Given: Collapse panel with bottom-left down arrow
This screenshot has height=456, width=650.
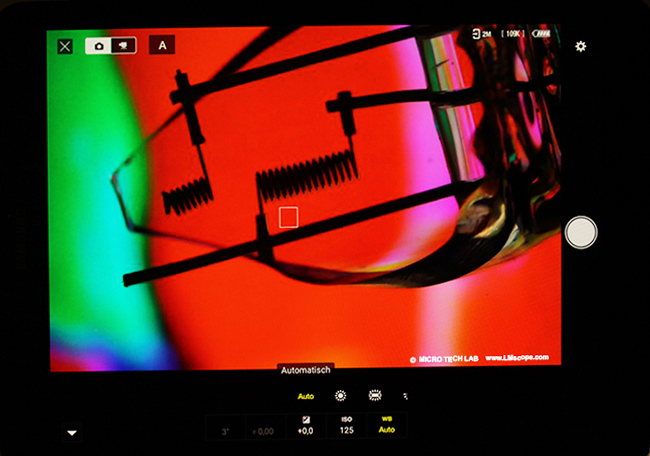Looking at the screenshot, I should pos(71,433).
